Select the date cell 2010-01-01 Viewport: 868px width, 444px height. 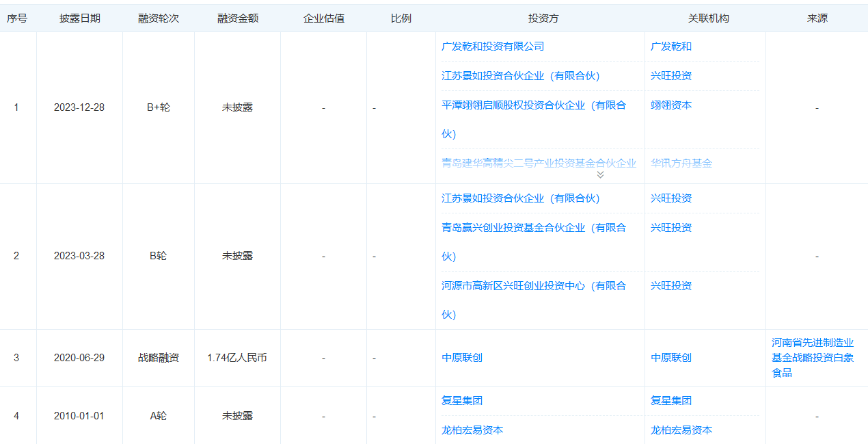tap(79, 416)
